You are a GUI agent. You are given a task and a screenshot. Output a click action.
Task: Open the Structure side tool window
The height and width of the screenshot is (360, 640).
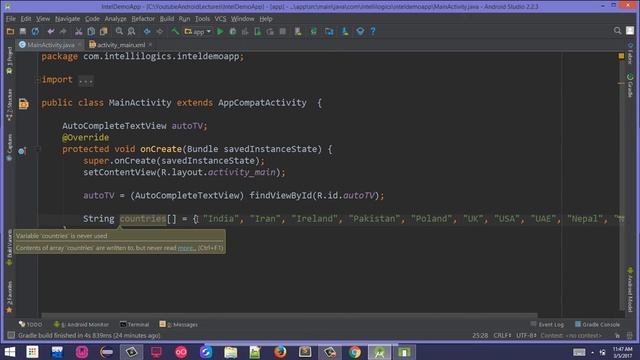click(9, 104)
